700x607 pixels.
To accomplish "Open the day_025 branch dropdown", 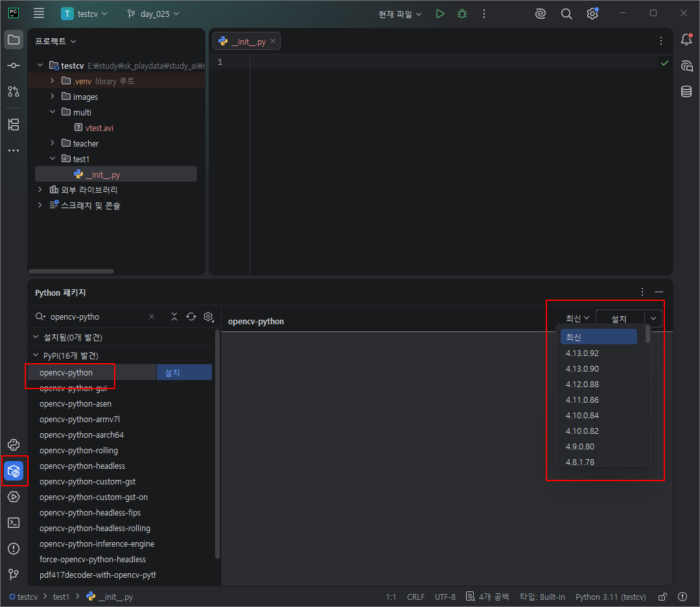I will click(153, 14).
